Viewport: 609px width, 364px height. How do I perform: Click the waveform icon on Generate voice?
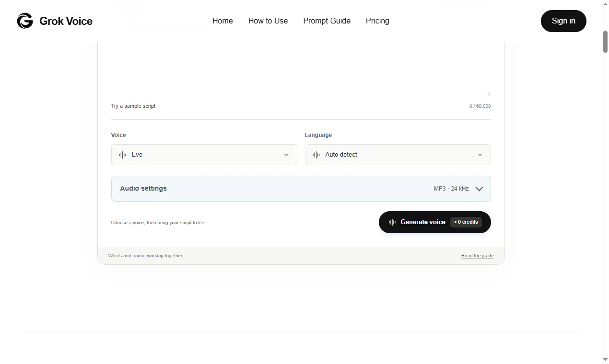click(x=392, y=222)
